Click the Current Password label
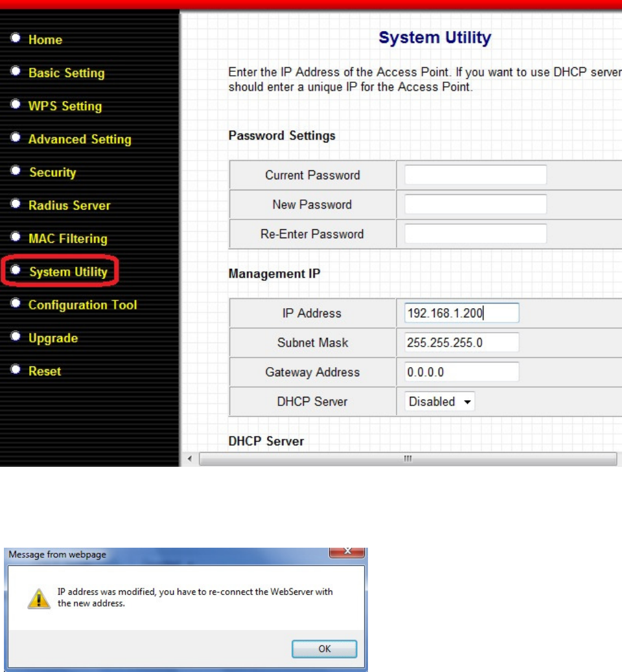The height and width of the screenshot is (672, 622). coord(312,175)
